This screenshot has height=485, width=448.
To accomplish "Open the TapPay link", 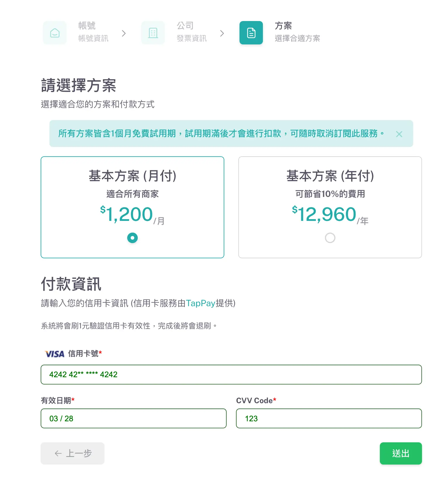I will pyautogui.click(x=201, y=303).
